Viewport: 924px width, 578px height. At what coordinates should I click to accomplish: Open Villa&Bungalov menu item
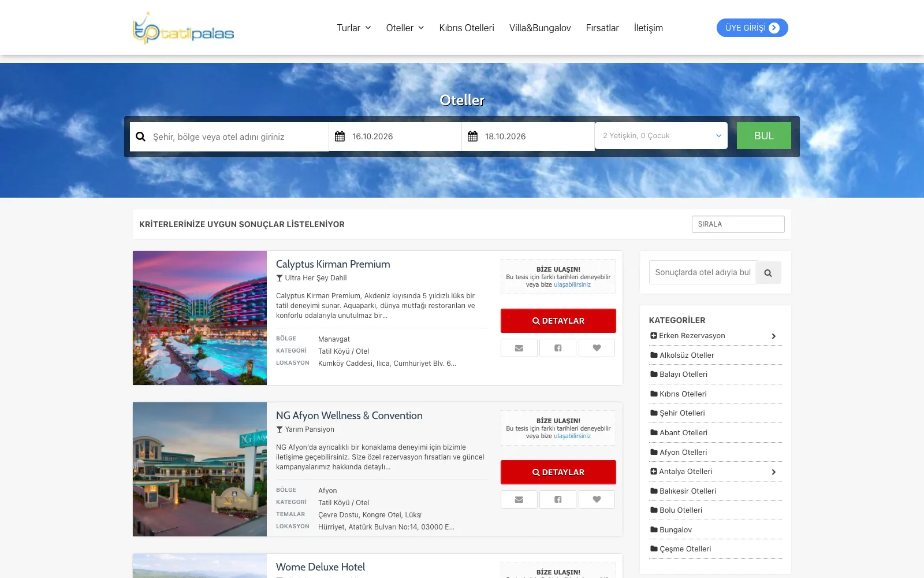pos(540,28)
